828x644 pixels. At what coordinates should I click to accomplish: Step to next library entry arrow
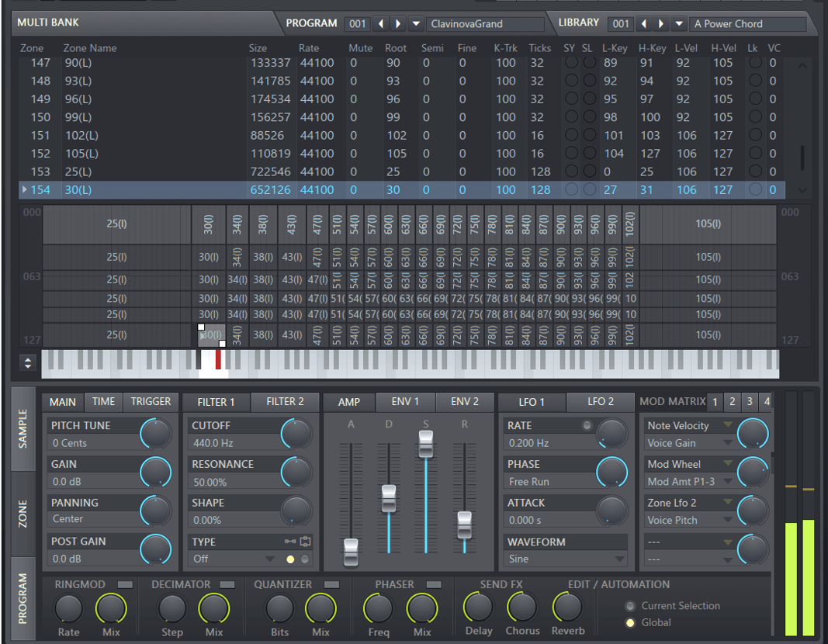point(661,24)
